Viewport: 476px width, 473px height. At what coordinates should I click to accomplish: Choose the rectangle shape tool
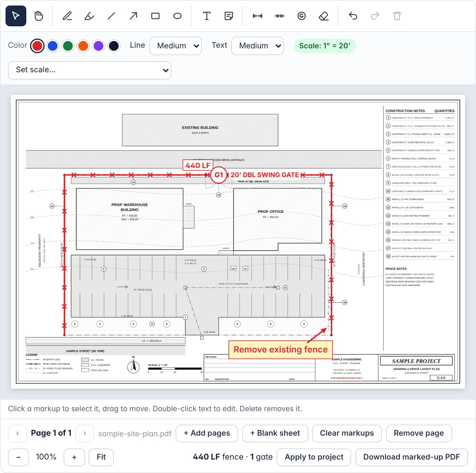[x=155, y=16]
